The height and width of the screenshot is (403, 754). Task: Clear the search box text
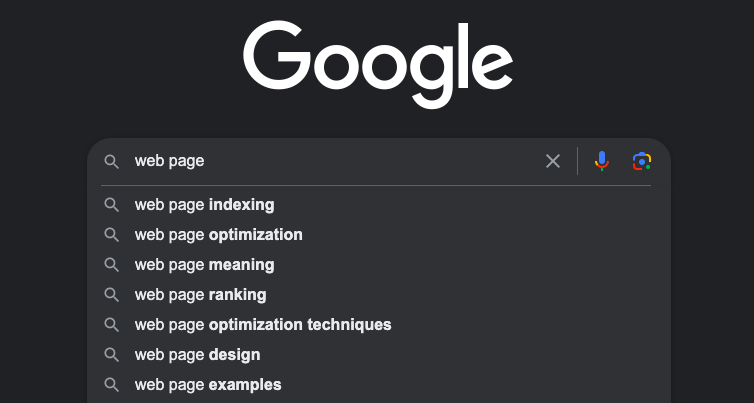coord(553,161)
